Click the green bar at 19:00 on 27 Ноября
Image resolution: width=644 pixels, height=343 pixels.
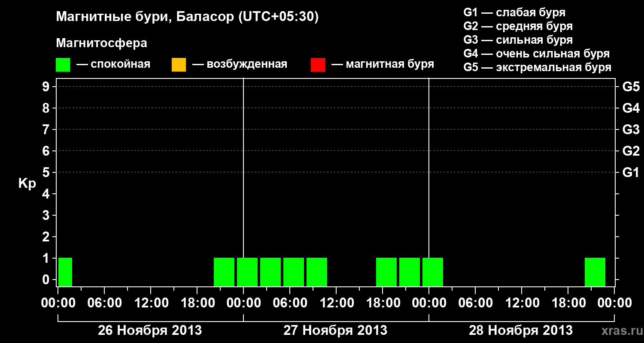pyautogui.click(x=386, y=272)
